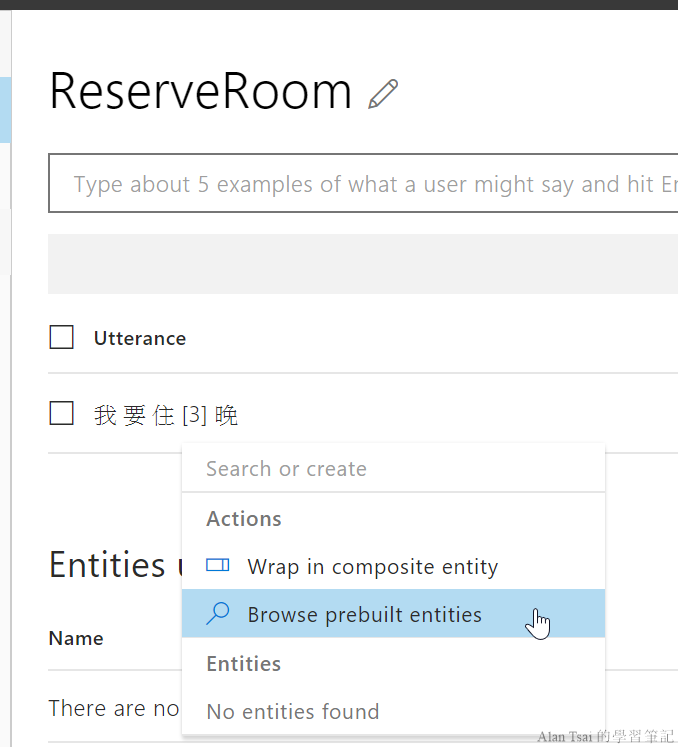Choose Wrap in composite entity
The image size is (678, 747).
coord(372,567)
